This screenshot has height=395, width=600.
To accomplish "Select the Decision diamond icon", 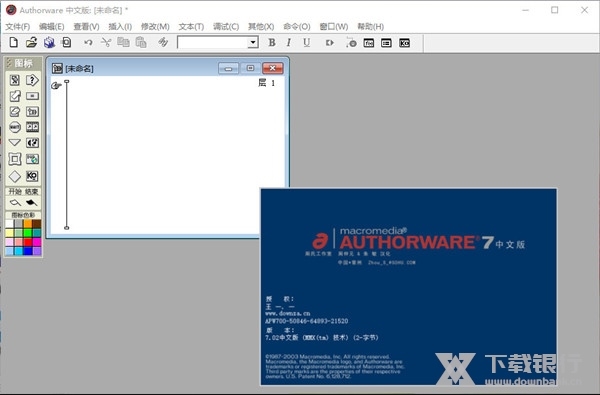I will (15, 176).
